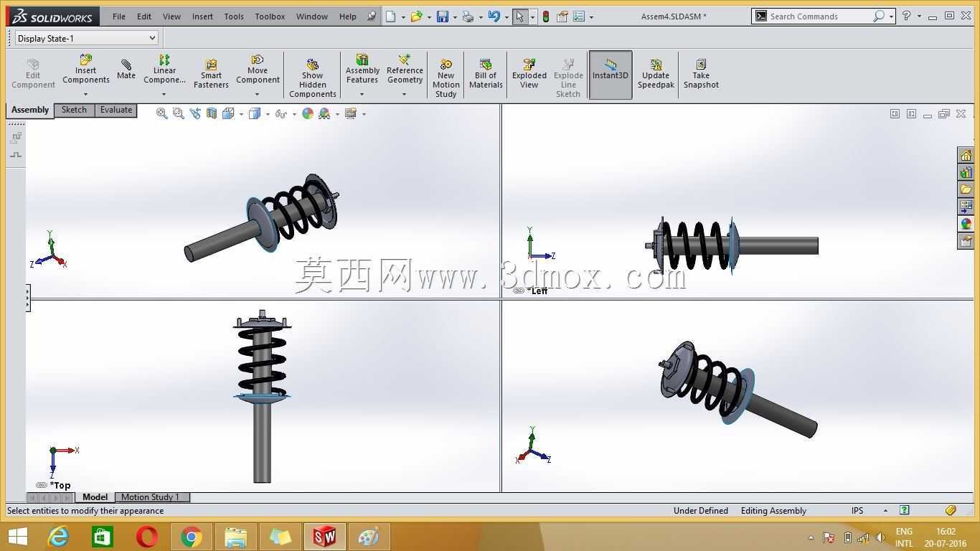Expand the Assembly Features dropdown arrow
Screen dimensions: 980x551
(x=362, y=94)
